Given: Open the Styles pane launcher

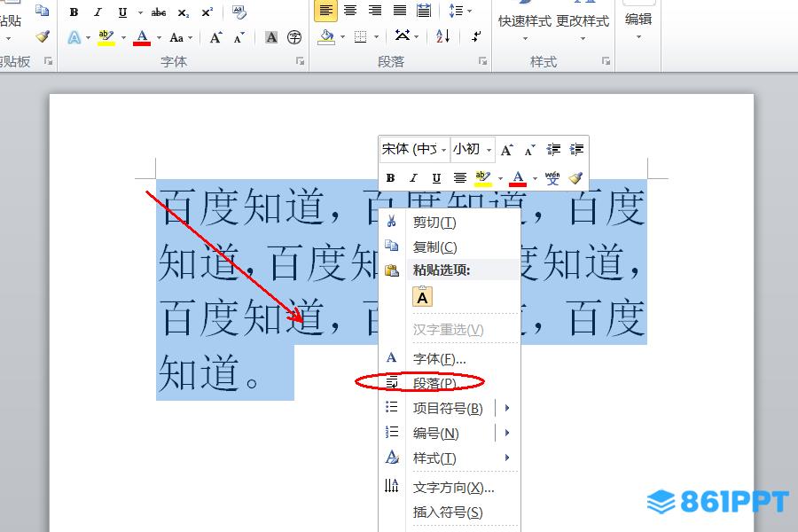Looking at the screenshot, I should click(x=606, y=61).
